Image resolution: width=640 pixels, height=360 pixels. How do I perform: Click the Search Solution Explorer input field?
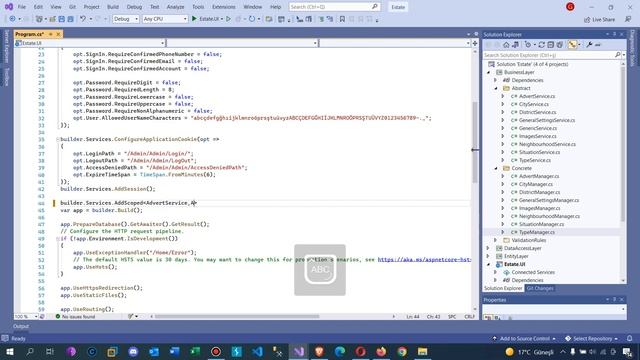click(549, 55)
